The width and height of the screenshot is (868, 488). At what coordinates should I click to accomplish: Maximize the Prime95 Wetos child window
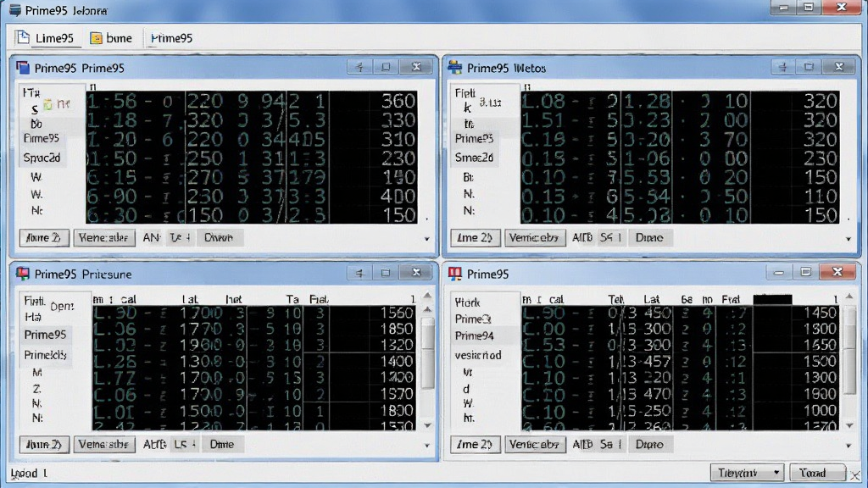click(809, 67)
